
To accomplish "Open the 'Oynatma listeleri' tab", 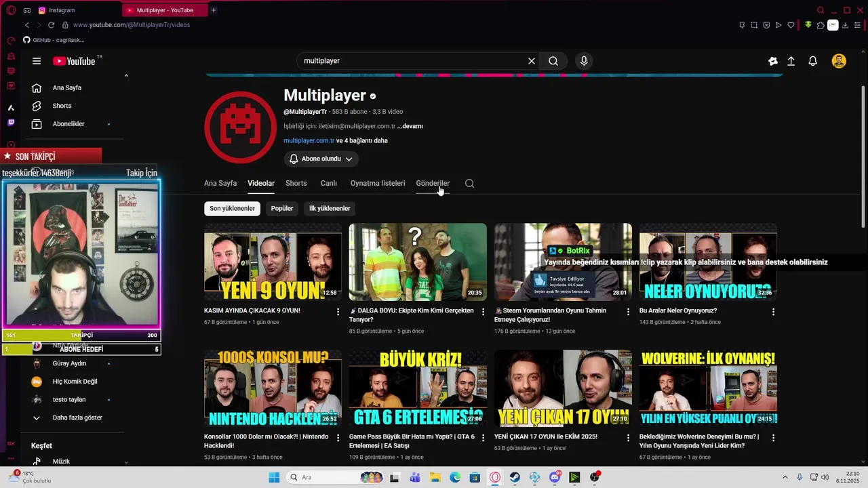I will [378, 184].
